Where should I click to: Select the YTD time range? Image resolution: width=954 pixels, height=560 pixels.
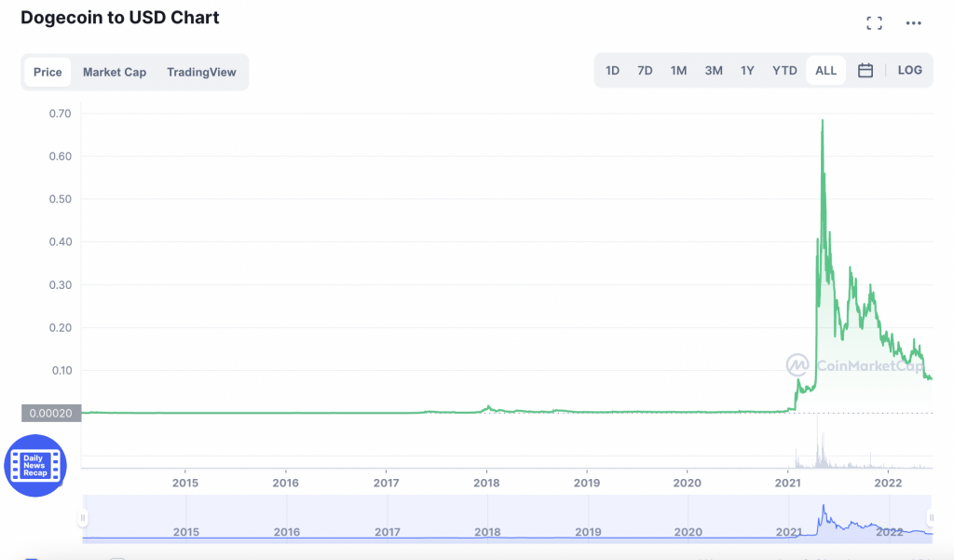tap(784, 71)
